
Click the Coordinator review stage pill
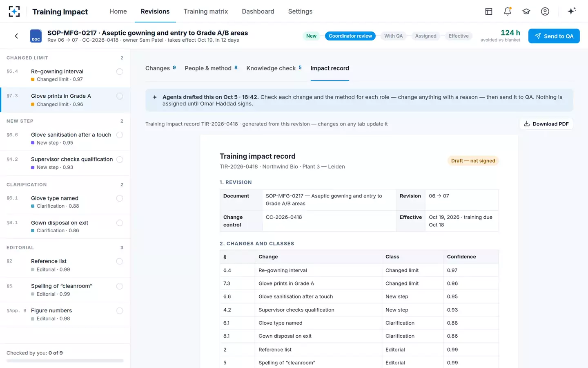(350, 36)
